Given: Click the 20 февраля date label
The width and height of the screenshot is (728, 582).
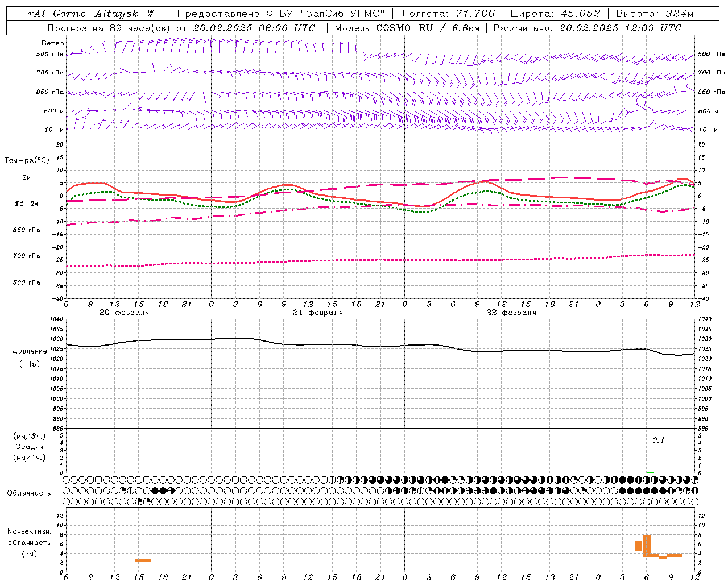Looking at the screenshot, I should 125,313.
